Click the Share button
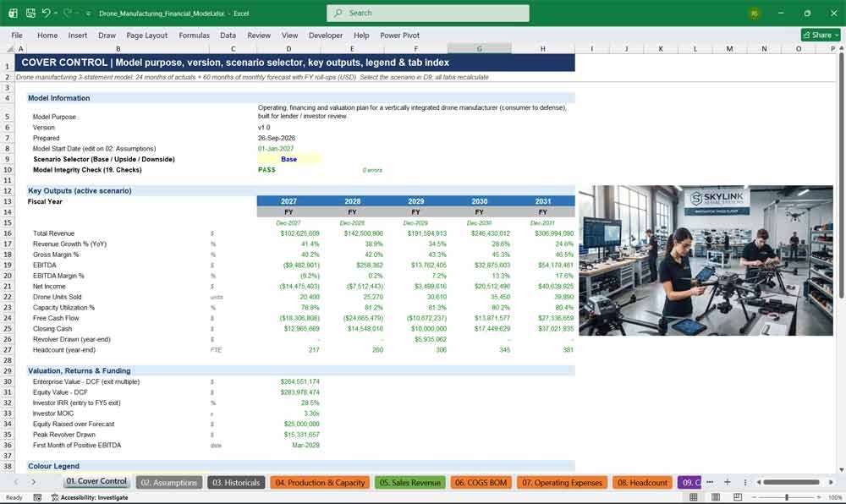Image resolution: width=846 pixels, height=504 pixels. point(821,35)
